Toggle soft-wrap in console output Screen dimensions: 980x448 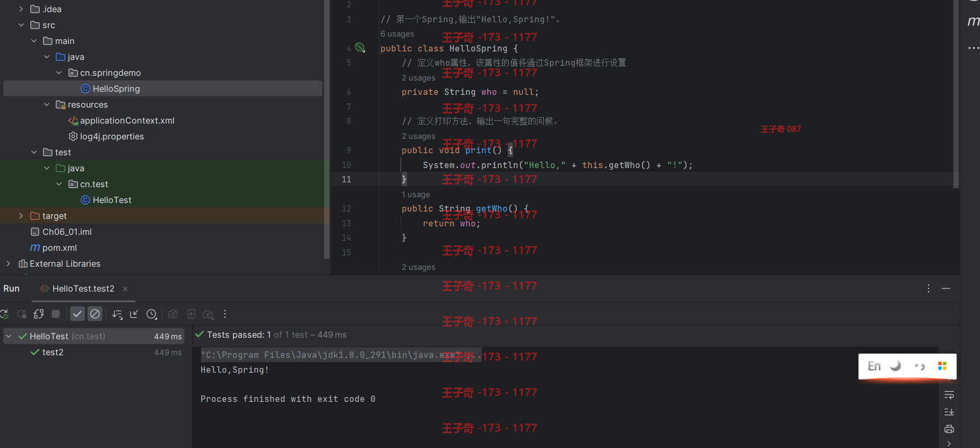click(949, 395)
